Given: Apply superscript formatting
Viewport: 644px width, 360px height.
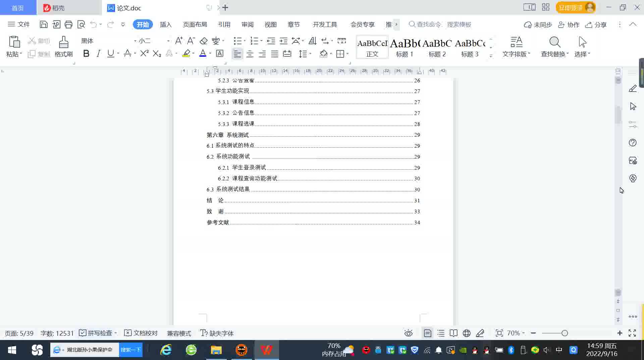Looking at the screenshot, I should (x=144, y=53).
